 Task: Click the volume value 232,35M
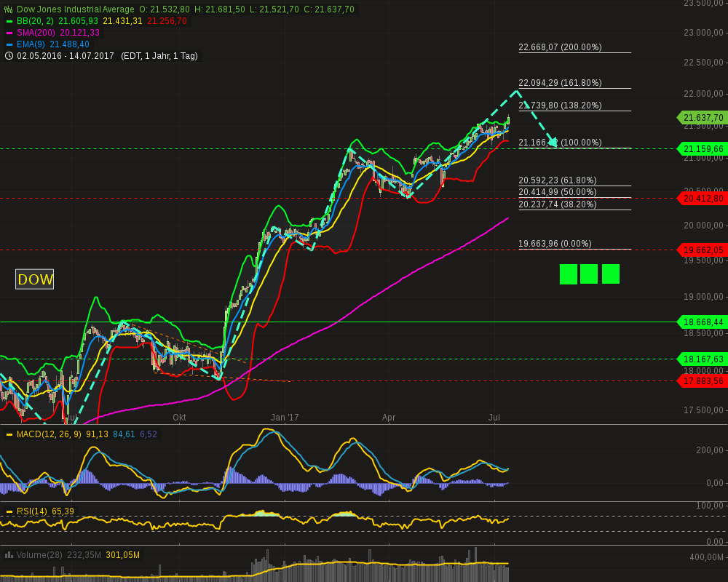coord(84,555)
